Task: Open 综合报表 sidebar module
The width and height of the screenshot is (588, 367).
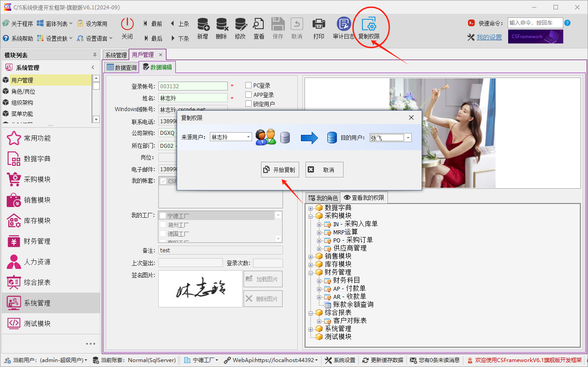Action: click(x=51, y=282)
